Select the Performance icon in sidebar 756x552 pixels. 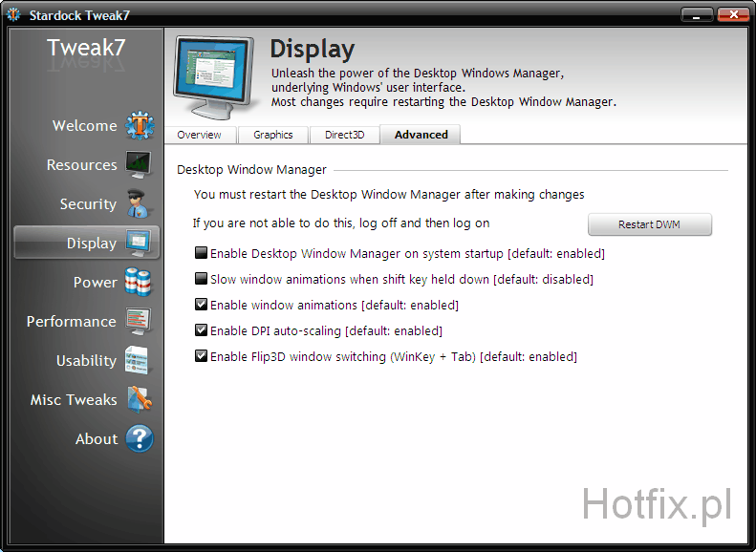coord(139,321)
